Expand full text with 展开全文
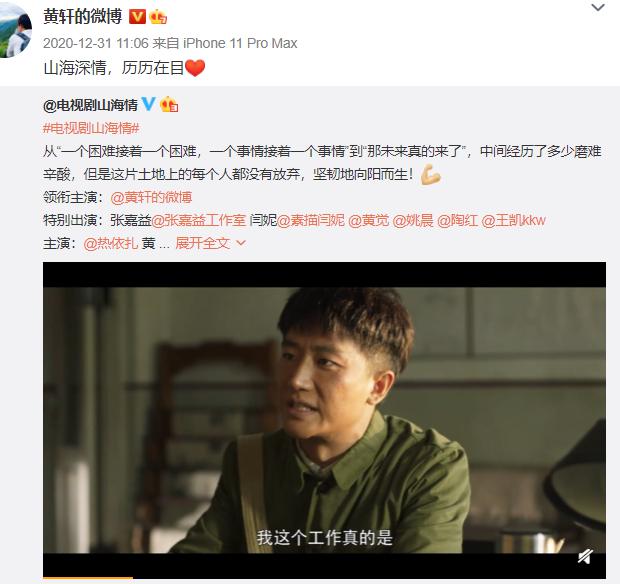The image size is (620, 584). 202,243
